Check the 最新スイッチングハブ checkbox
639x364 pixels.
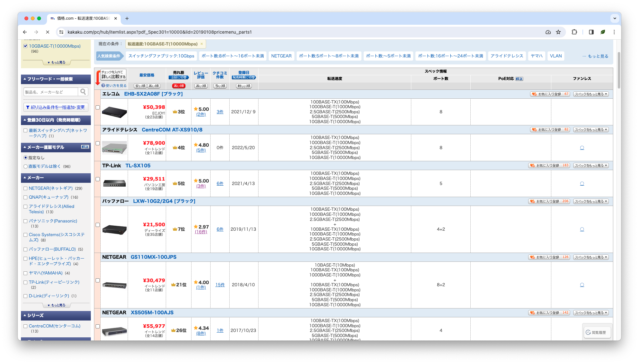tap(25, 130)
